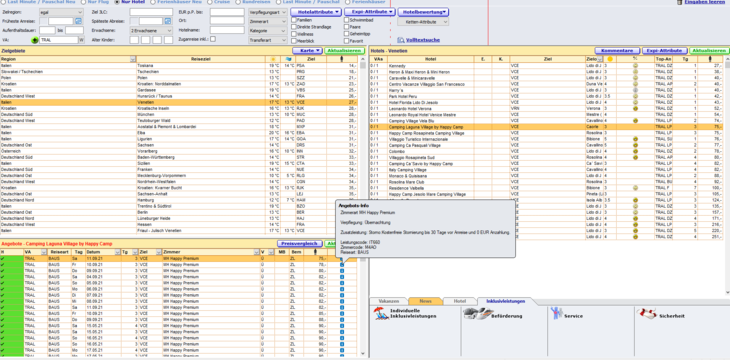
Task: Expand the Hotelattribute dropdown button
Action: [x=316, y=12]
